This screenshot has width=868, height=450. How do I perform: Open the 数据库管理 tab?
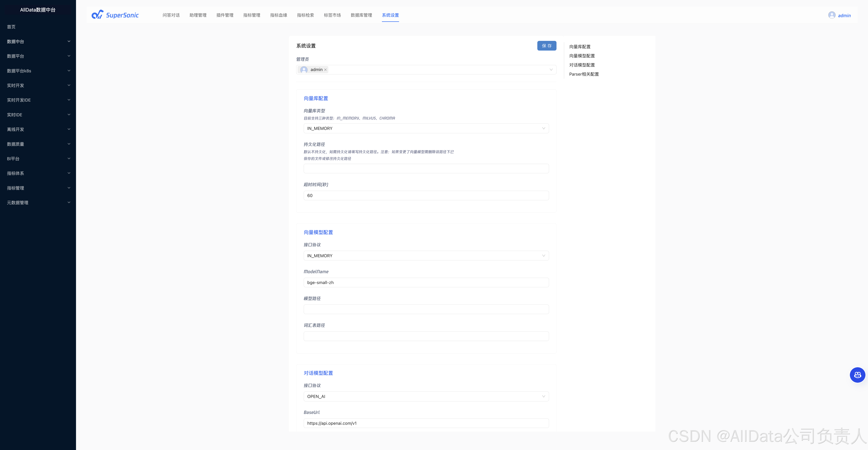[361, 15]
